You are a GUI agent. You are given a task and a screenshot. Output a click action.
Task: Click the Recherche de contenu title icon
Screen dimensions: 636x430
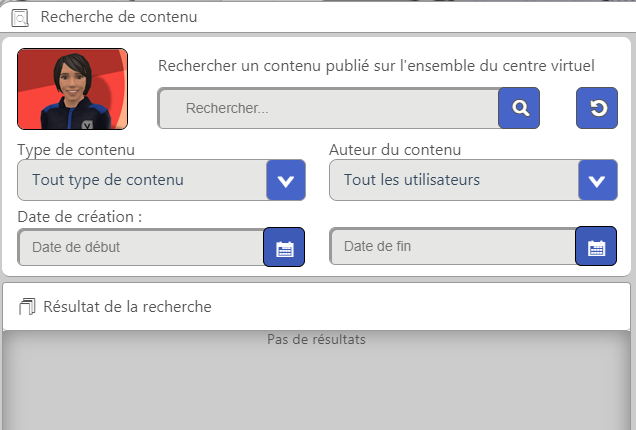[x=20, y=18]
